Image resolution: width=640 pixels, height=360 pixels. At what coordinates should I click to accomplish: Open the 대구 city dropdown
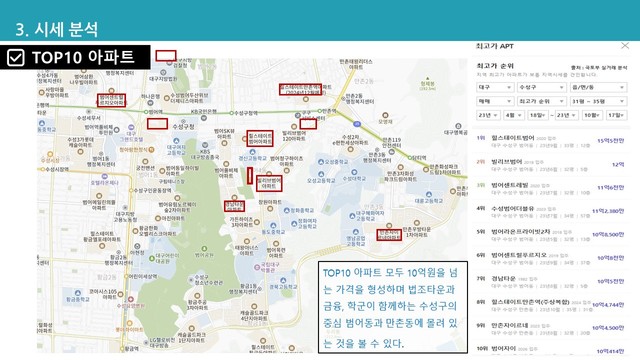point(495,87)
